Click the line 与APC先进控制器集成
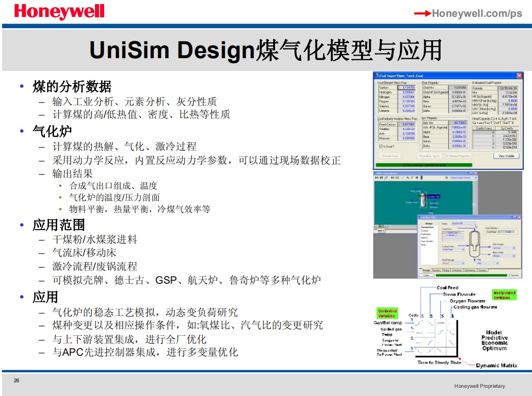Screen dimensions: 532x396 click(x=105, y=352)
